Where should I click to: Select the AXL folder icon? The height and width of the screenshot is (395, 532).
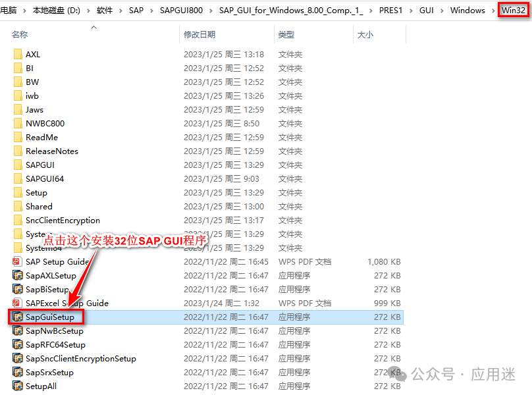click(18, 54)
